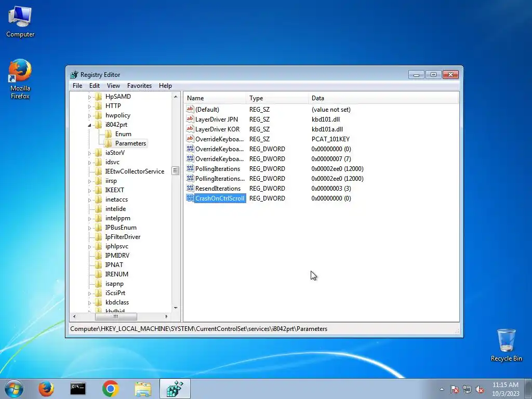
Task: Click the IpFilterDriver folder icon
Action: (x=98, y=237)
